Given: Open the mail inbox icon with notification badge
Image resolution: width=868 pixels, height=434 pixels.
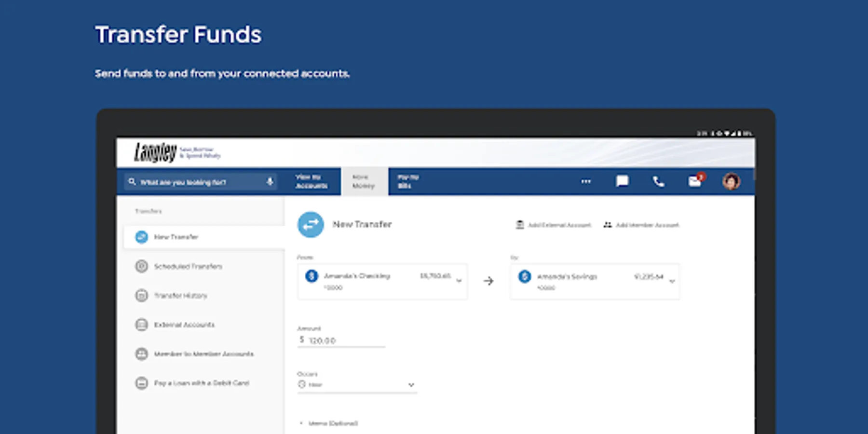Looking at the screenshot, I should pyautogui.click(x=696, y=180).
